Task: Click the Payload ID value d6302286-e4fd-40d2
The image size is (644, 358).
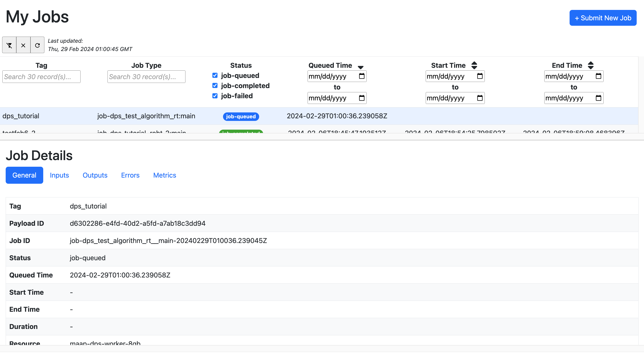Action: coord(137,223)
